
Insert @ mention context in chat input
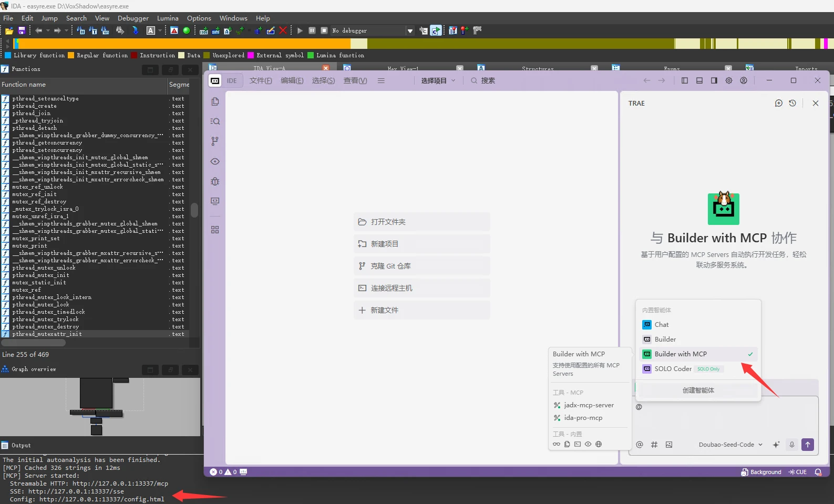[x=640, y=445]
